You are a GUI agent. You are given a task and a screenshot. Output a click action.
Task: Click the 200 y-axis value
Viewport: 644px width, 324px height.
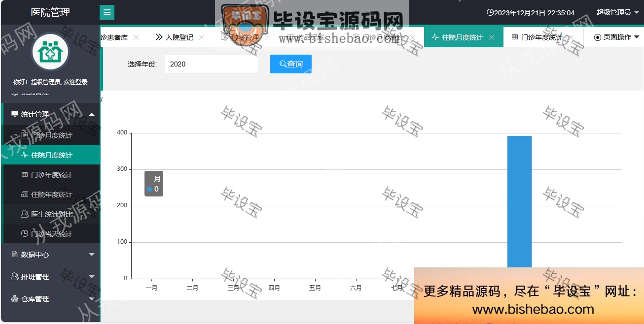click(x=122, y=206)
